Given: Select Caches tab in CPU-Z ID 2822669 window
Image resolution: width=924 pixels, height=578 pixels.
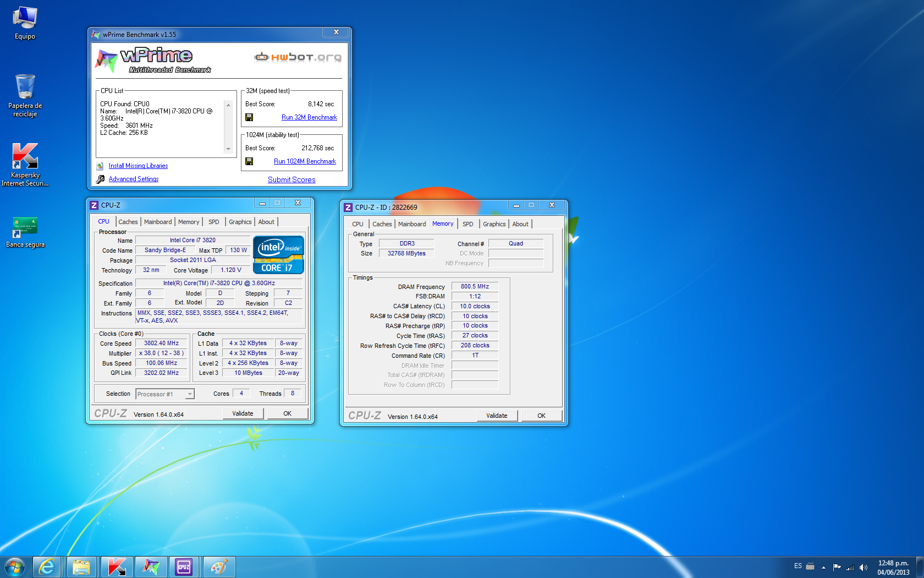Looking at the screenshot, I should [382, 224].
